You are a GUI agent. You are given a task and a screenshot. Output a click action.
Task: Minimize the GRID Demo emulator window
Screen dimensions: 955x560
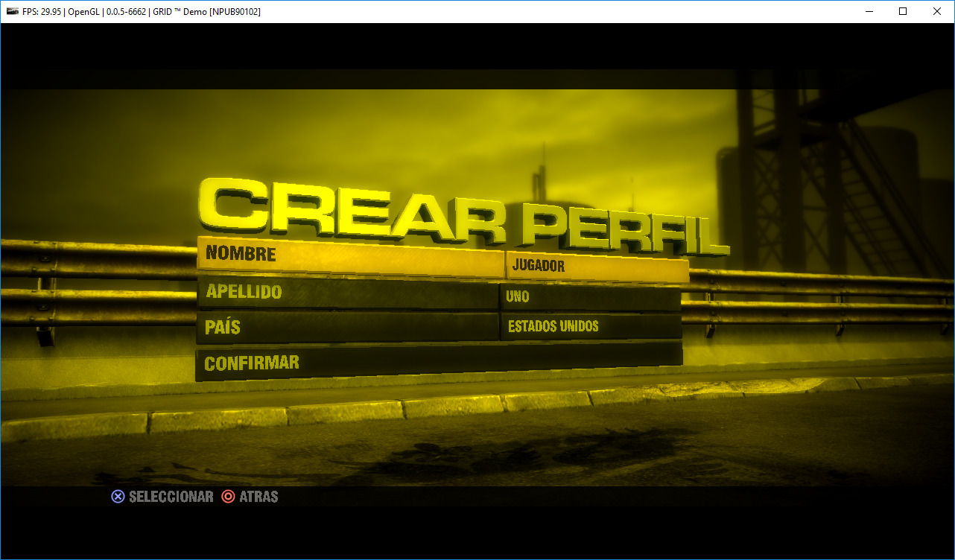click(x=869, y=11)
